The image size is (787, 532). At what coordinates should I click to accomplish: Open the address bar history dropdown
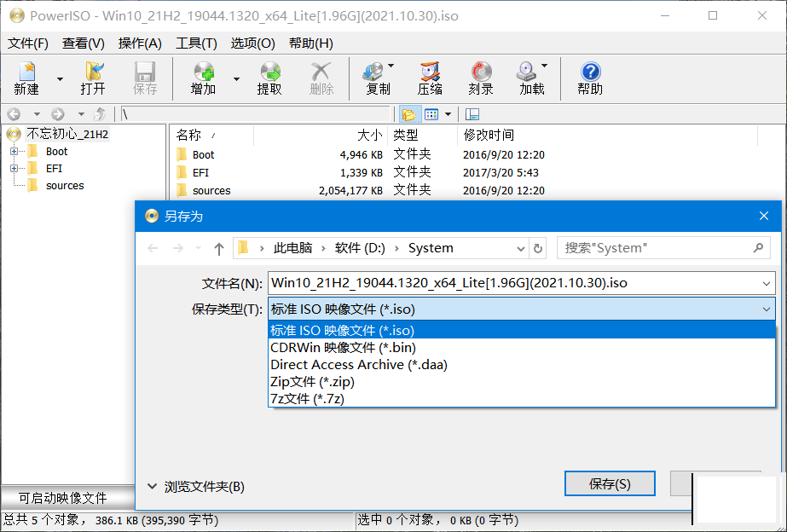[520, 248]
